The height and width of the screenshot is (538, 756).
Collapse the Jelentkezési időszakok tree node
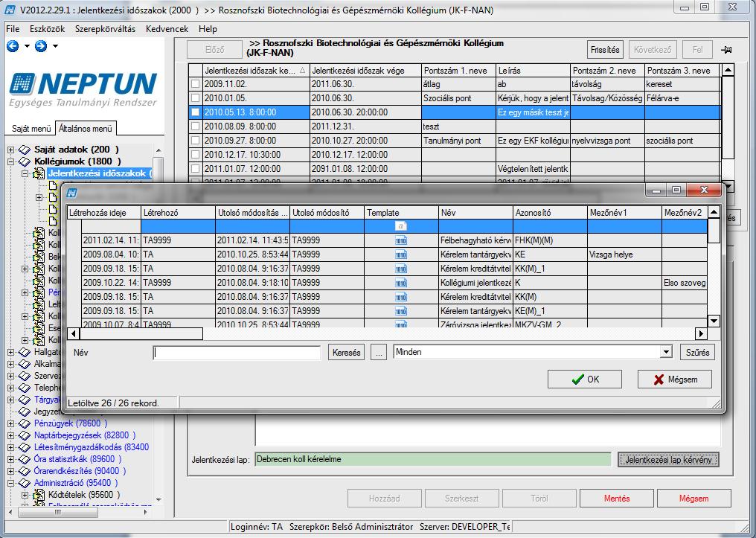point(25,173)
